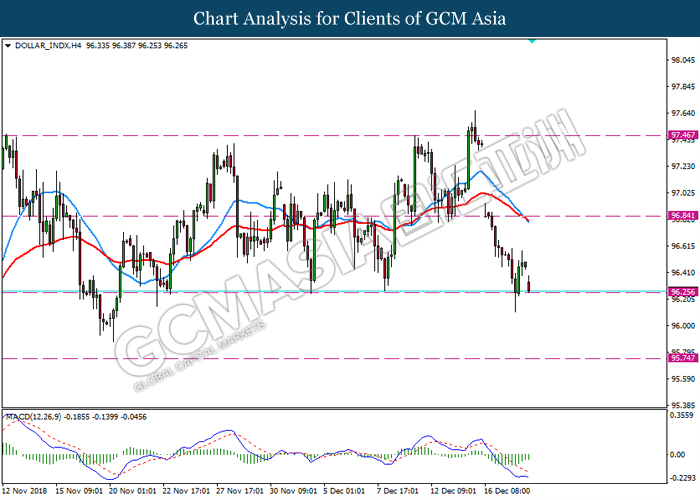The height and width of the screenshot is (500, 700).
Task: Click the MACD values -0.1855 -0.1399 -0.0456
Action: pyautogui.click(x=105, y=417)
